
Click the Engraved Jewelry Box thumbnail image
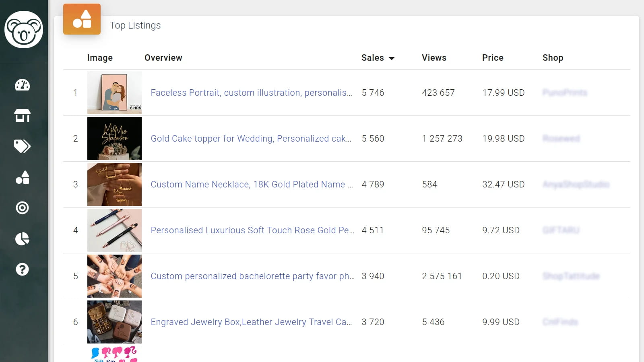[114, 322]
